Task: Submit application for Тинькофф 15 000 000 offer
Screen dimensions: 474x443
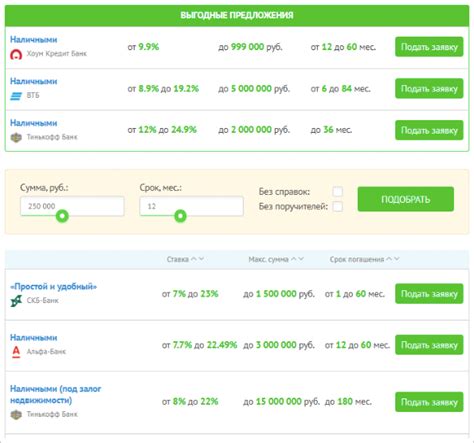Action: click(x=429, y=402)
